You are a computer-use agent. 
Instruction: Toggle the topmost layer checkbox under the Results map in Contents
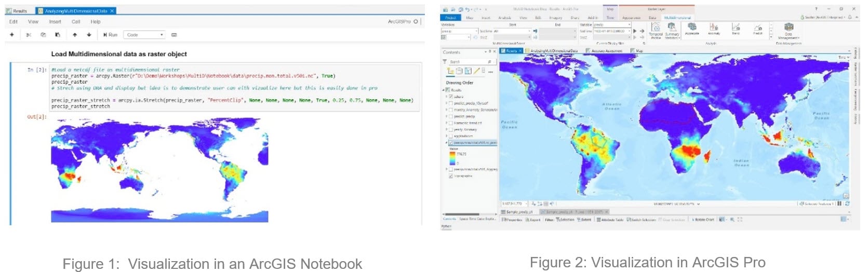tap(451, 97)
